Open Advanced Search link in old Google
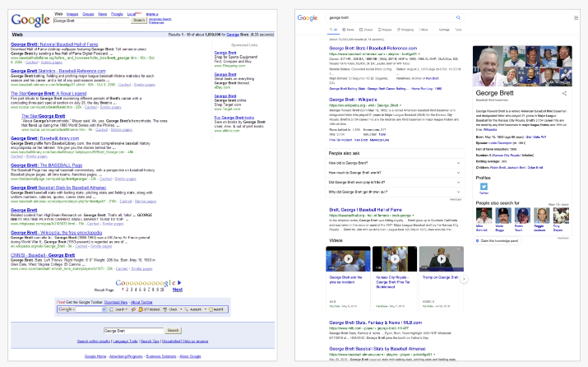 pos(160,19)
